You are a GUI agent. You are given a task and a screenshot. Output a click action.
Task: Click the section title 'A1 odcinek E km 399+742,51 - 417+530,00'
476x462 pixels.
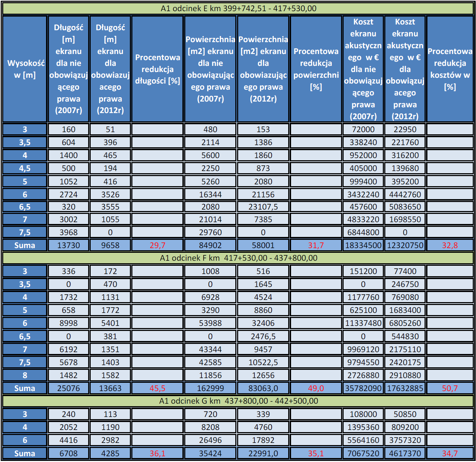(238, 8)
